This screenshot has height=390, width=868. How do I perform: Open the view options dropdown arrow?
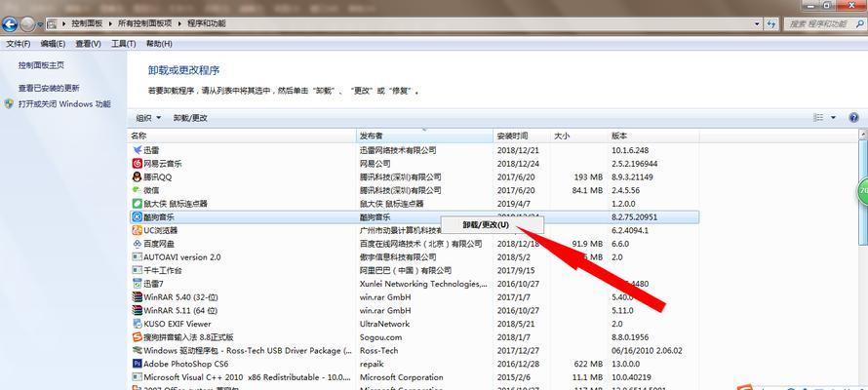click(833, 118)
